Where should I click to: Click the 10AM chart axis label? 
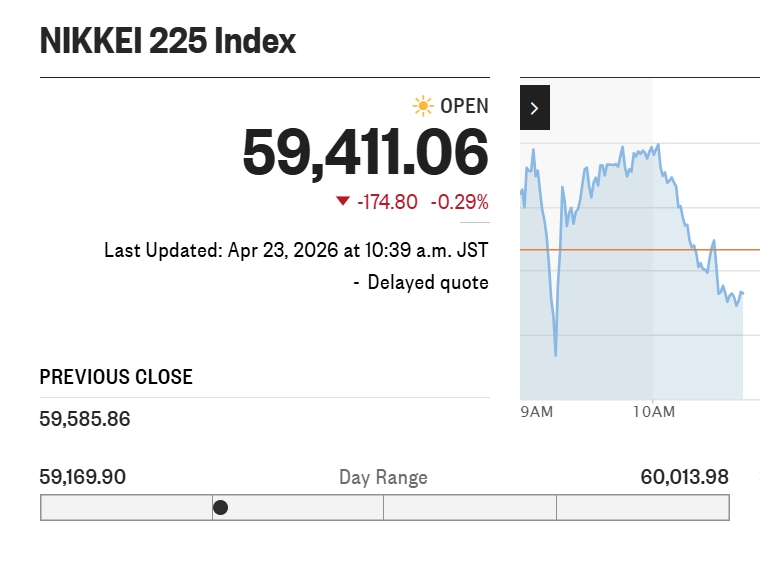[654, 412]
